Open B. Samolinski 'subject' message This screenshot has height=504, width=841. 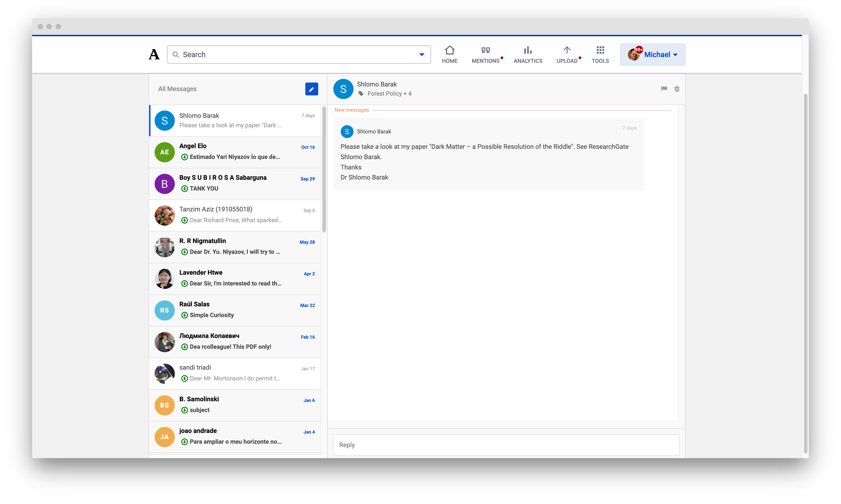pos(235,405)
